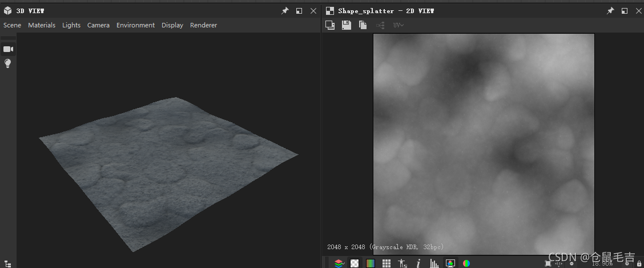
Task: Open the Camera menu
Action: [x=98, y=25]
